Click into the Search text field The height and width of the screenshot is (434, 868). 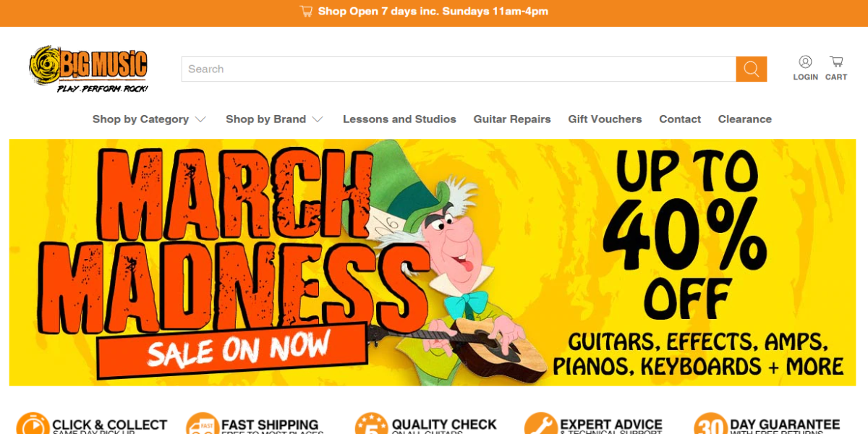459,69
